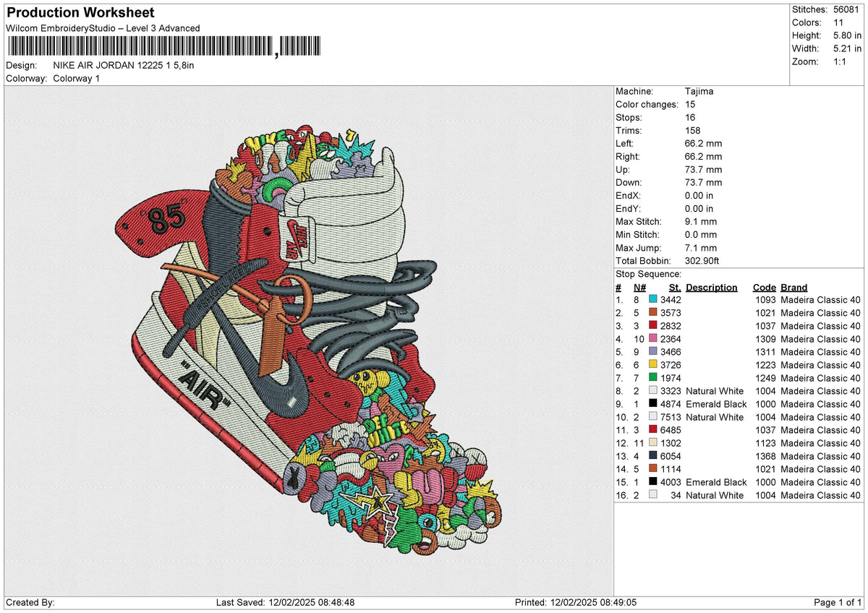The width and height of the screenshot is (868, 613).
Task: Click the Description column header
Action: pos(712,287)
